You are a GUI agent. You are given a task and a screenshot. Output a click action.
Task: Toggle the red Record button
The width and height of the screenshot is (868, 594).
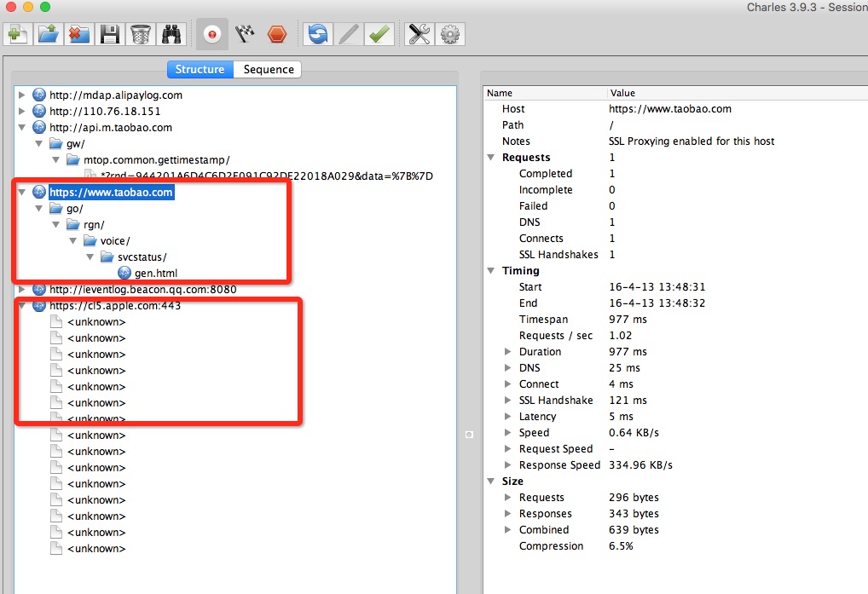pos(213,34)
